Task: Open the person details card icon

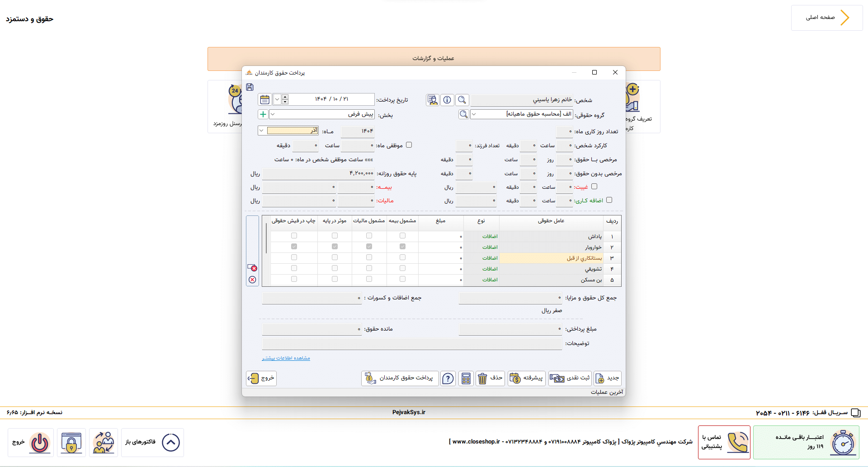Action: (x=432, y=100)
